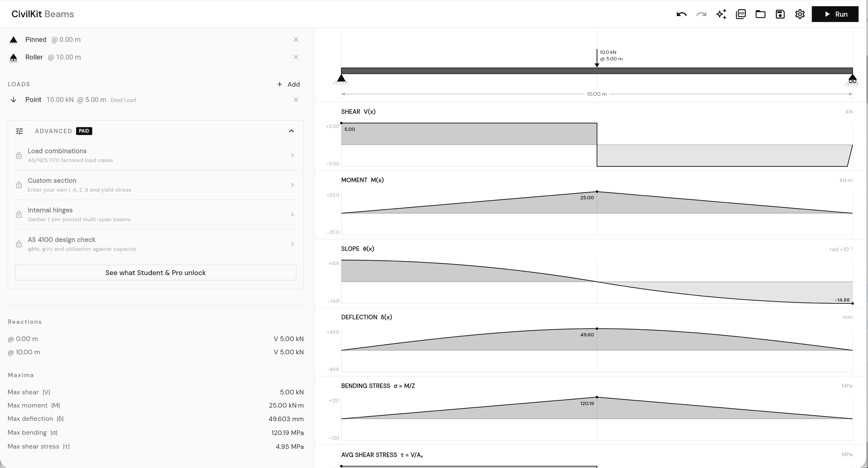868x468 pixels.
Task: Open Load combinations option
Action: (156, 155)
